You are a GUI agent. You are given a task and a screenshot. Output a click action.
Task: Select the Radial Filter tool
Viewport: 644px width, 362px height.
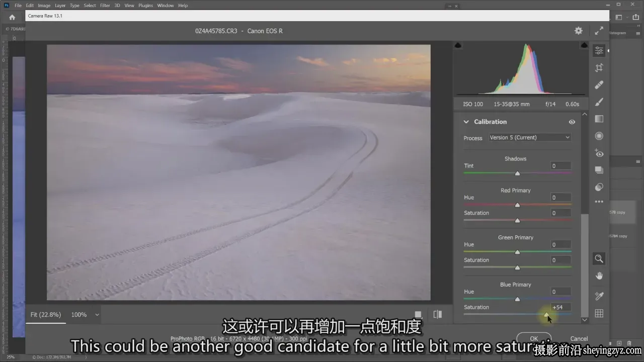pyautogui.click(x=599, y=136)
